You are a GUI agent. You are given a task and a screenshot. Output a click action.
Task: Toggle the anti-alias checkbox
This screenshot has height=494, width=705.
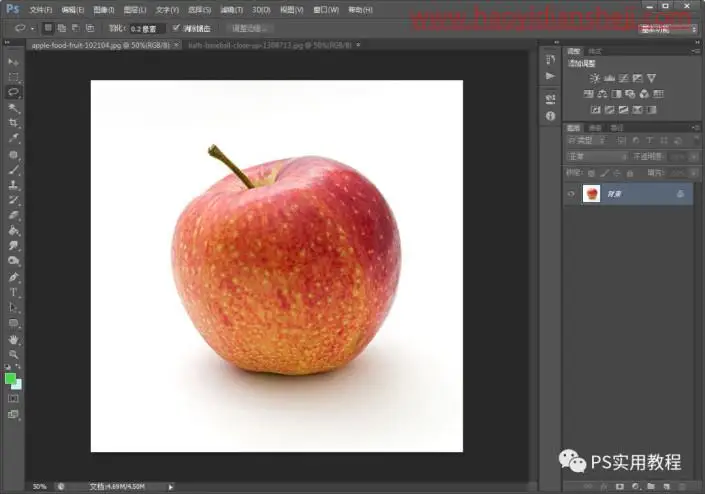click(176, 28)
